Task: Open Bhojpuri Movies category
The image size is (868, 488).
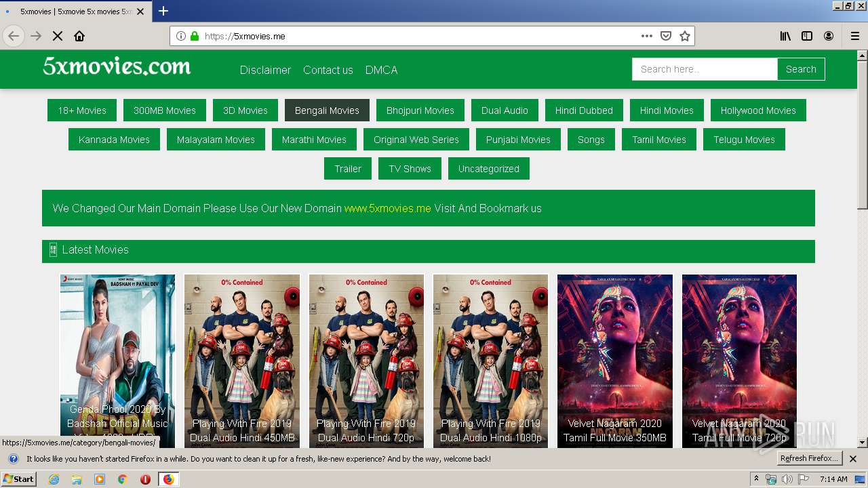Action: (x=420, y=110)
